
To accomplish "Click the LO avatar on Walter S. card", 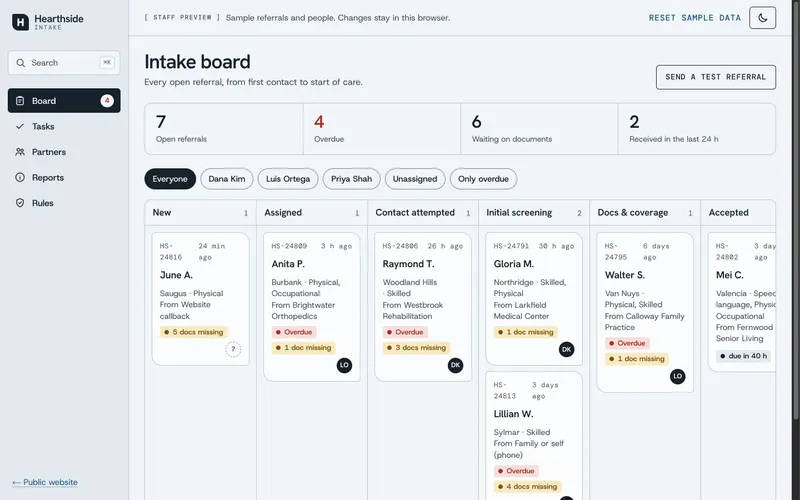I will [x=678, y=376].
